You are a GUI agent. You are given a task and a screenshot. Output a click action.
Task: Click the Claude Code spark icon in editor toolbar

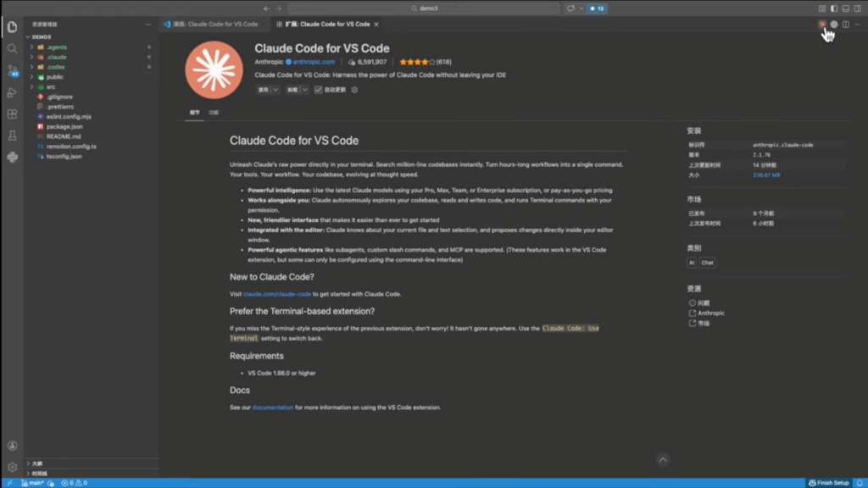[822, 25]
